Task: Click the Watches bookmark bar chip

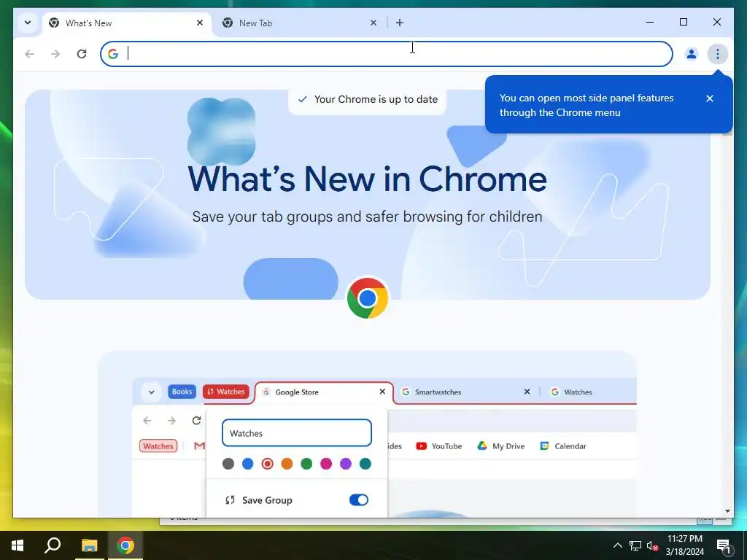Action: tap(158, 446)
